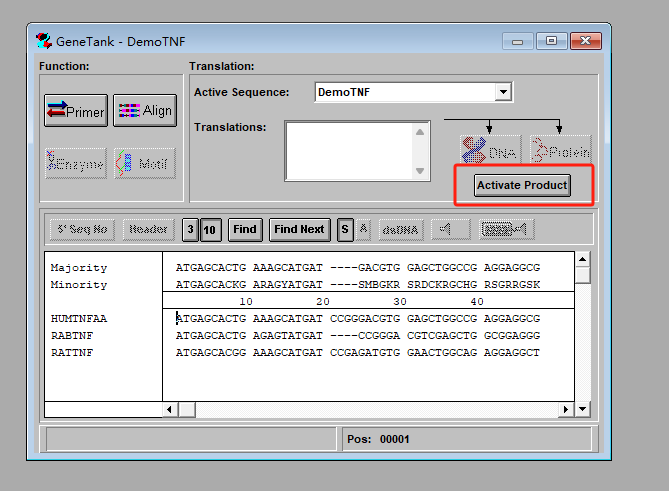Image resolution: width=669 pixels, height=491 pixels.
Task: Click RABTNF sequence block AGAGTATGAT
Action: (288, 336)
